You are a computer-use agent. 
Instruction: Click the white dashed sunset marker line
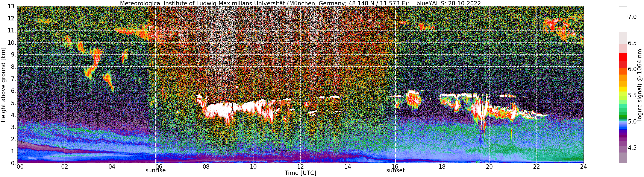(x=395, y=85)
